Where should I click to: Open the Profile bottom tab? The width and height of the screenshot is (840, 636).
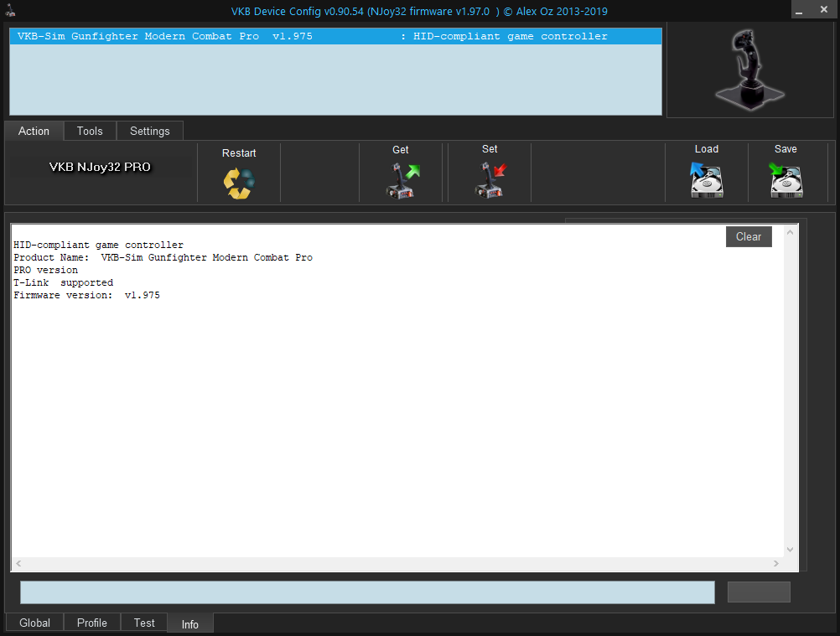point(92,623)
